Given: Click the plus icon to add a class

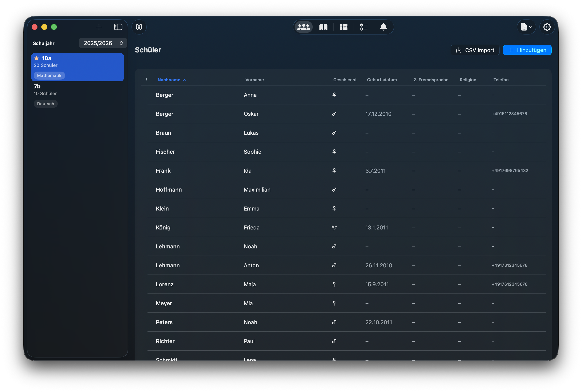Looking at the screenshot, I should [99, 27].
